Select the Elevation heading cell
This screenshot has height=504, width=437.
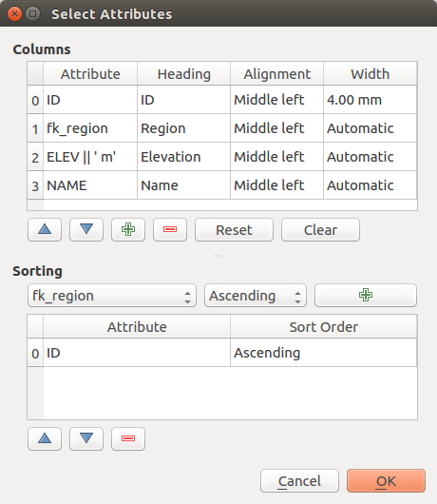(x=183, y=157)
